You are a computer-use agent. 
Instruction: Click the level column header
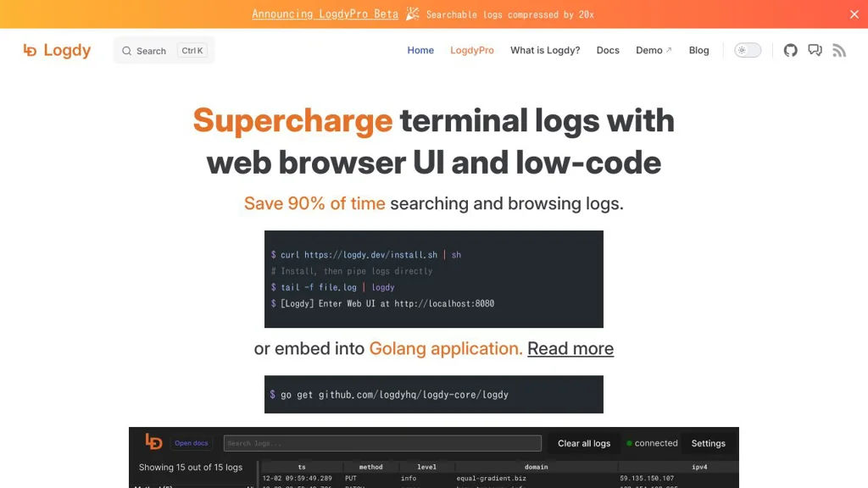(426, 467)
